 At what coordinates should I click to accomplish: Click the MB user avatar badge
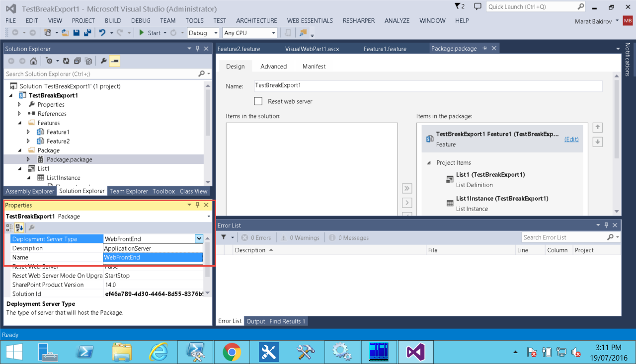(628, 20)
